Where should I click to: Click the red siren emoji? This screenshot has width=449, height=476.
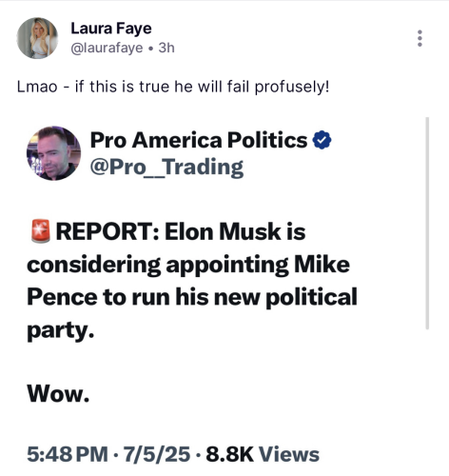pos(40,231)
